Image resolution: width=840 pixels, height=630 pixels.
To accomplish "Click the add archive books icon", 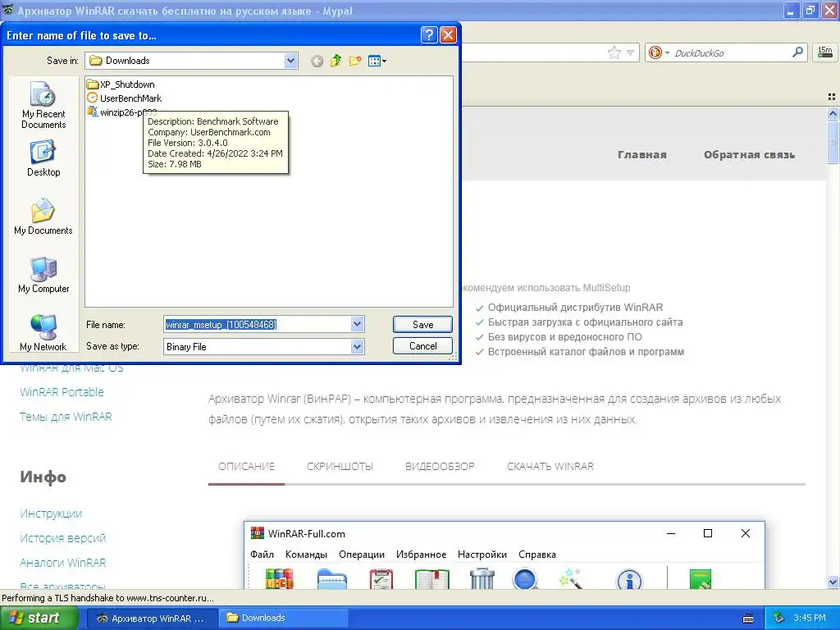I will point(279,579).
